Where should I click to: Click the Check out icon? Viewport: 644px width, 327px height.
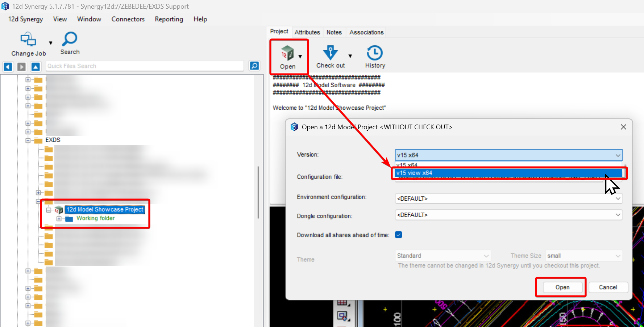tap(330, 53)
